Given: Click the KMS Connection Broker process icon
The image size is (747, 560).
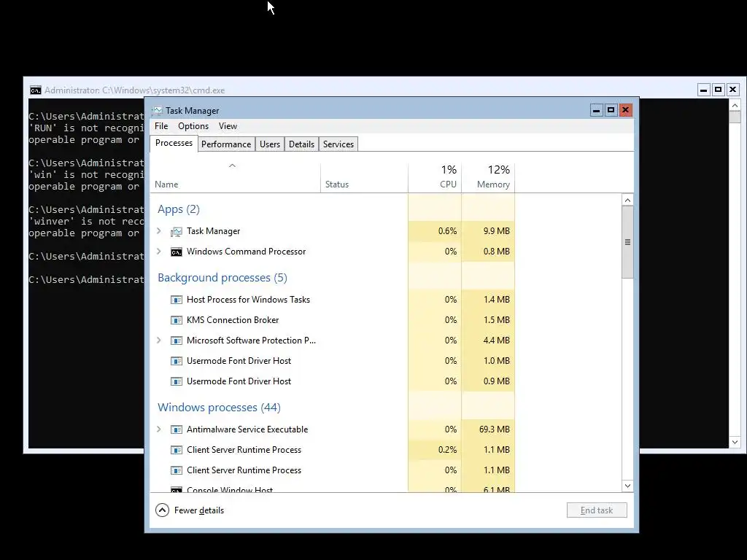Looking at the screenshot, I should tap(177, 321).
